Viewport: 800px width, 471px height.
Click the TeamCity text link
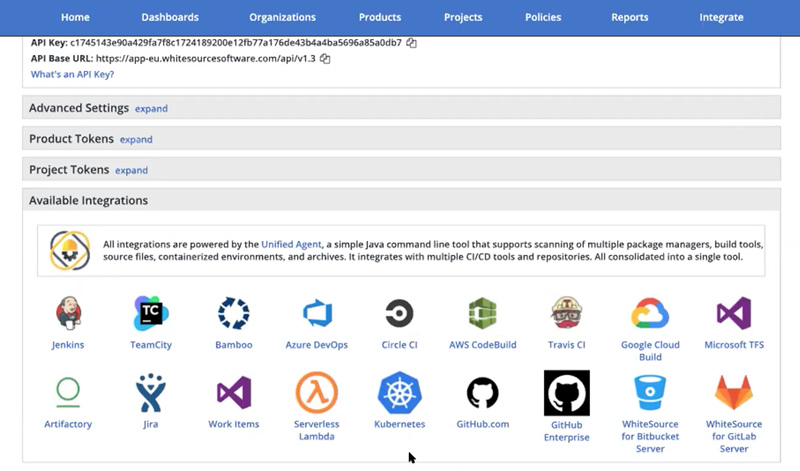pos(151,345)
